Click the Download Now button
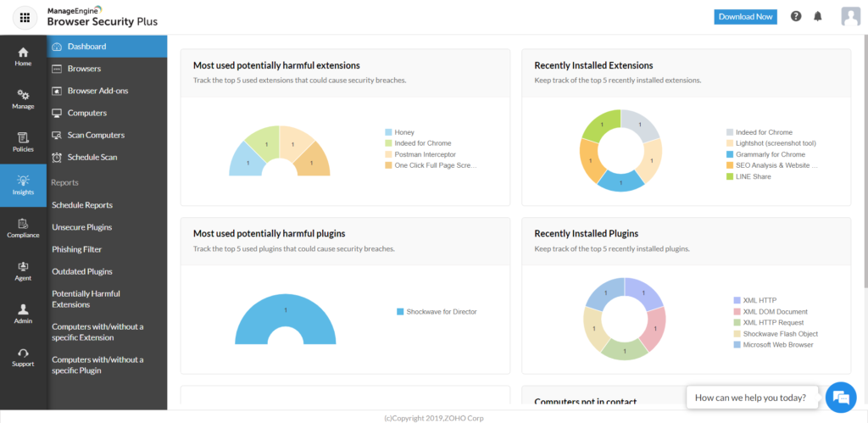 [745, 16]
